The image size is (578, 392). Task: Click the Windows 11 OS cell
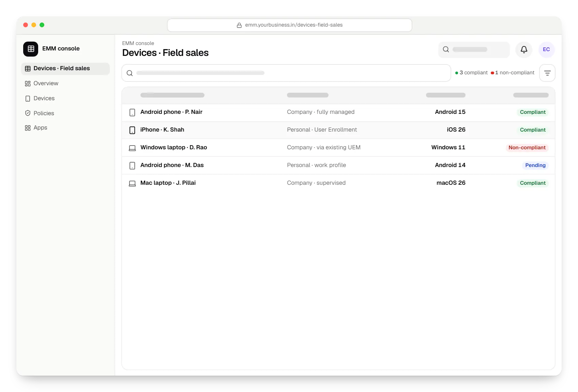tap(448, 148)
